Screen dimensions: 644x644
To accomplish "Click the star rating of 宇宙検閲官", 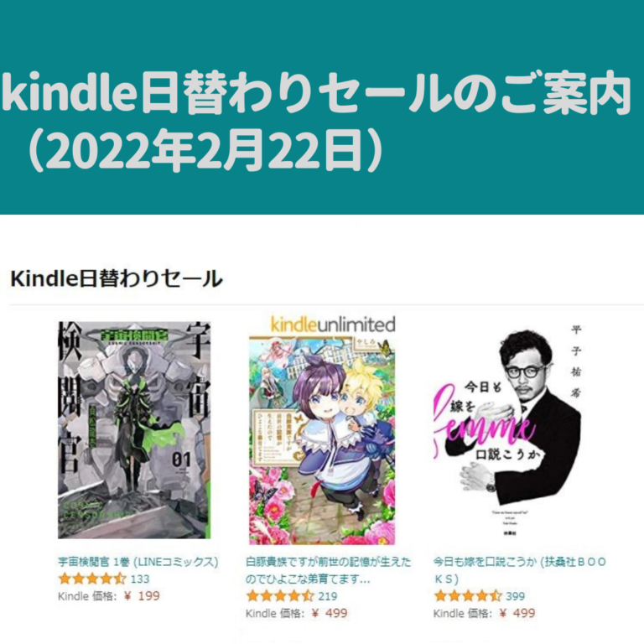I will pyautogui.click(x=92, y=579).
